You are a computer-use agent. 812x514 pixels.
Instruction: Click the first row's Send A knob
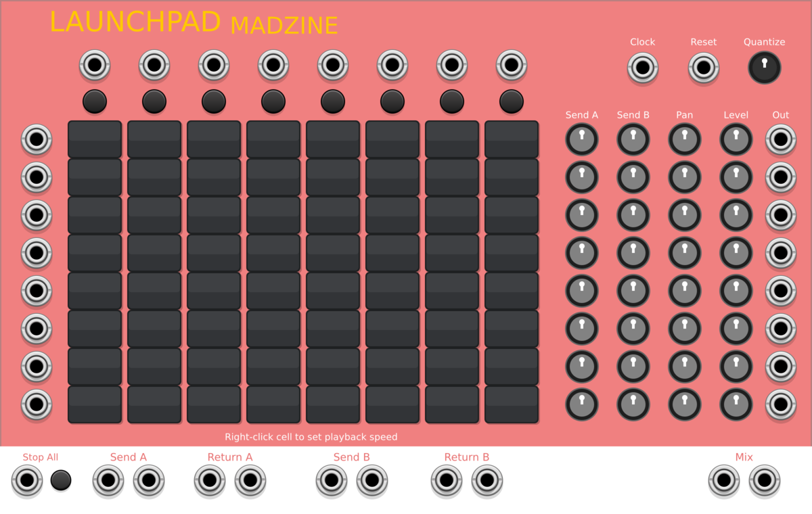tap(582, 139)
